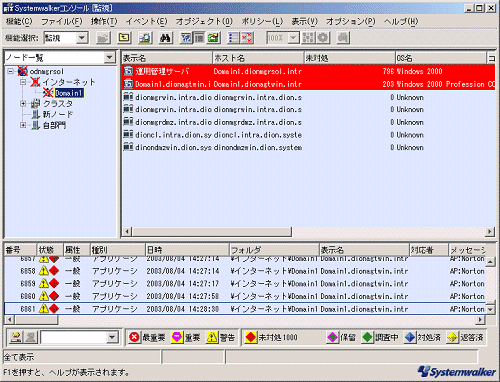Click the greyed grid layout toolbar icon
Image resolution: width=500 pixels, height=382 pixels.
(308, 38)
